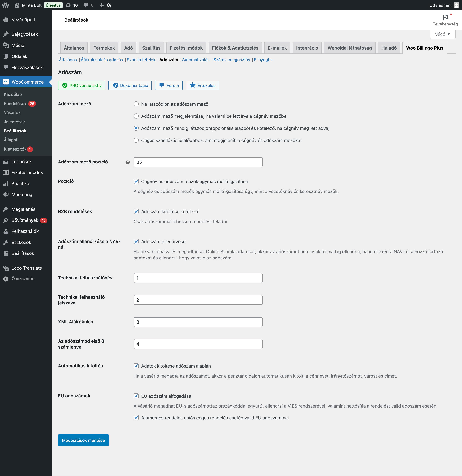Screen dimensions: 462x476
Task: Open the Dokumentáció button
Action: (x=130, y=86)
